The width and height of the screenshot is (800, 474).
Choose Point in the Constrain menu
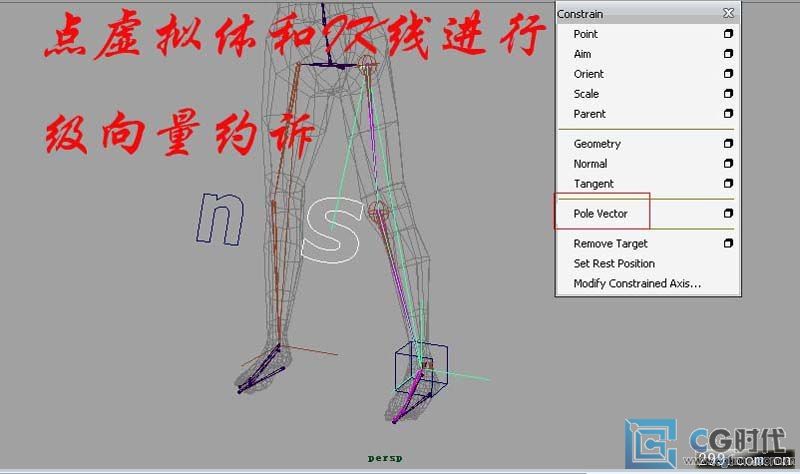(585, 34)
